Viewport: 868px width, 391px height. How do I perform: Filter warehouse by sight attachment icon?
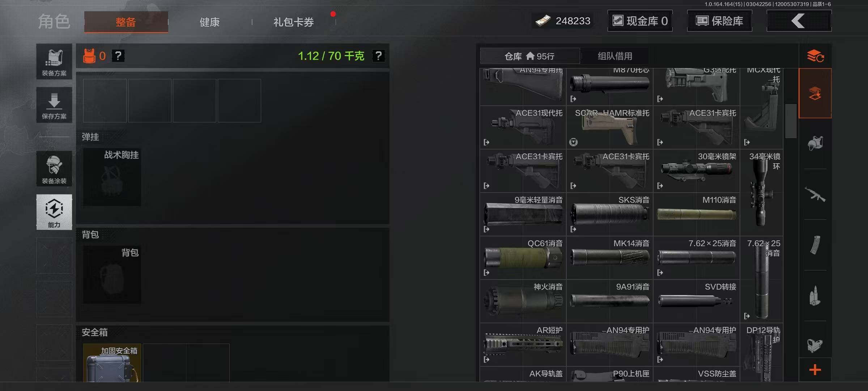click(815, 345)
